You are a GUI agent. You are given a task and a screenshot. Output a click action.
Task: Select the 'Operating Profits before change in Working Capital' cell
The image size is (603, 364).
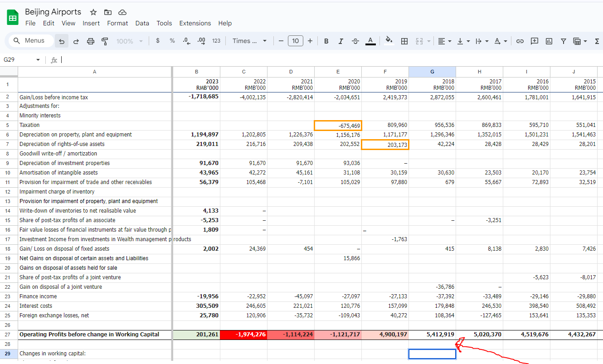(x=94, y=335)
